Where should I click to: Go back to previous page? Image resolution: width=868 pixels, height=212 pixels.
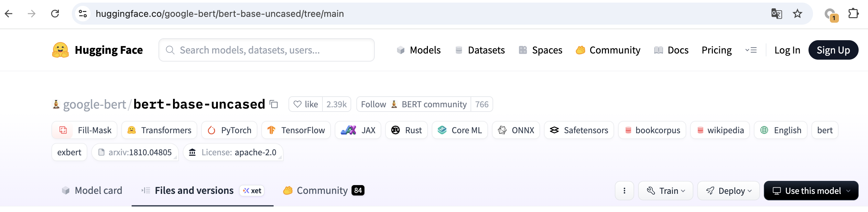tap(9, 14)
